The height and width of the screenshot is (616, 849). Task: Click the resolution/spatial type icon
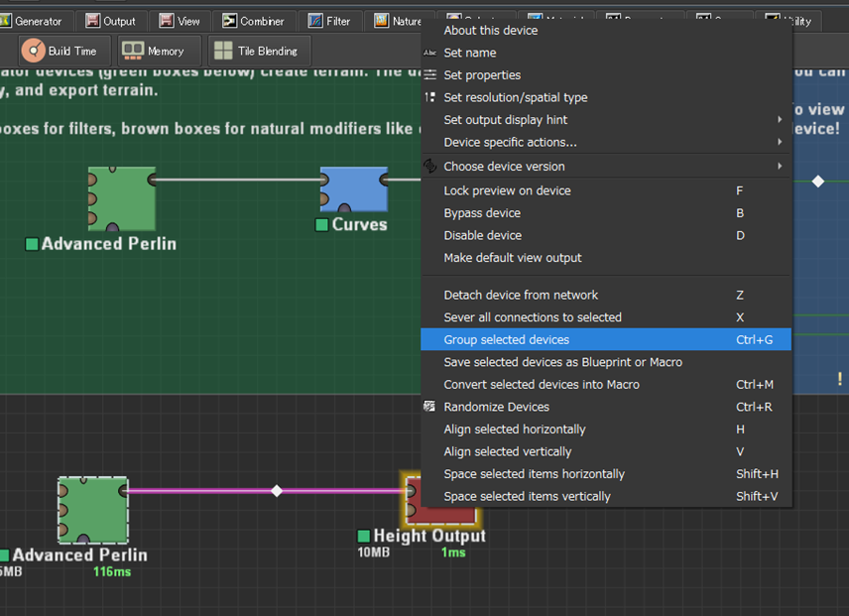click(429, 97)
